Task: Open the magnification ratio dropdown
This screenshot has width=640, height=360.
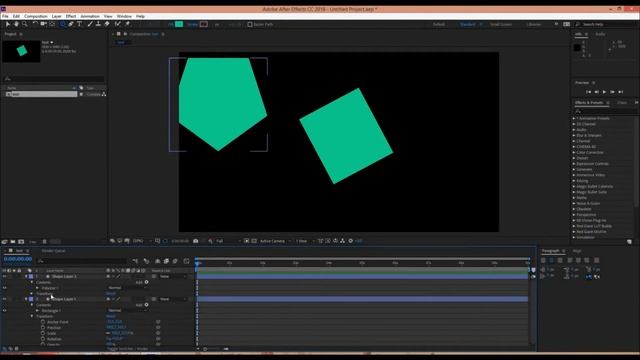Action: (x=142, y=241)
